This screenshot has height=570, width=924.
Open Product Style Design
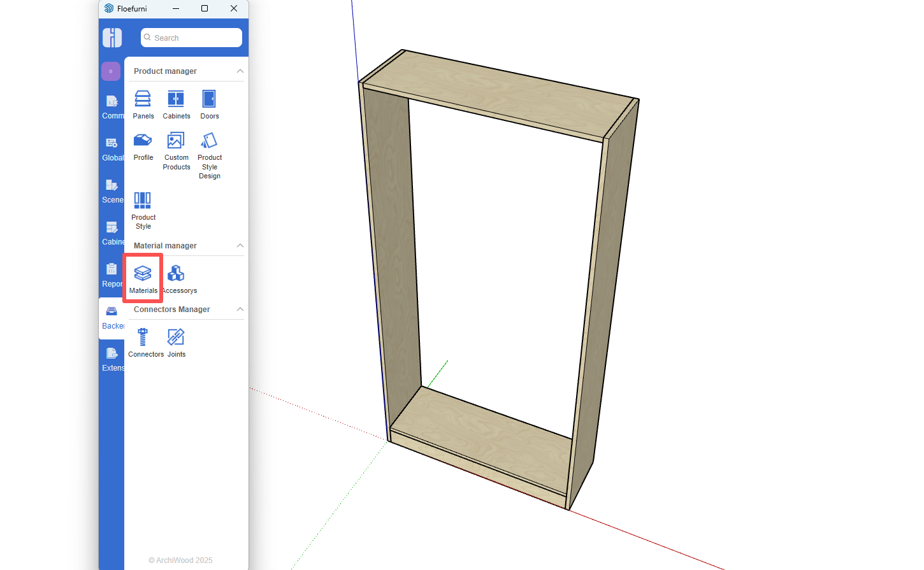point(209,155)
